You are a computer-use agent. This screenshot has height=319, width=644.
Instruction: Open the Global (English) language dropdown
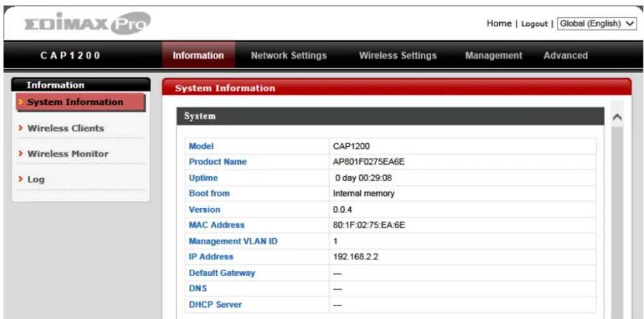(x=597, y=24)
